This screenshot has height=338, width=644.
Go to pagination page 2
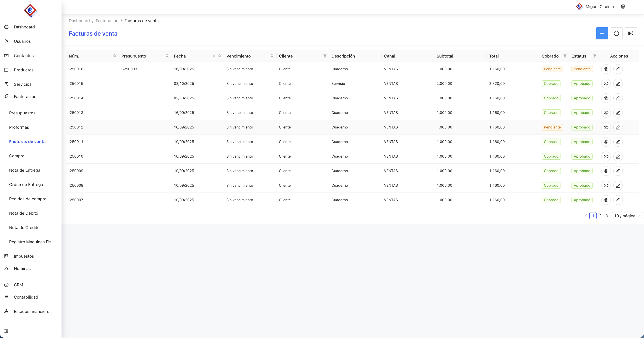click(x=600, y=216)
